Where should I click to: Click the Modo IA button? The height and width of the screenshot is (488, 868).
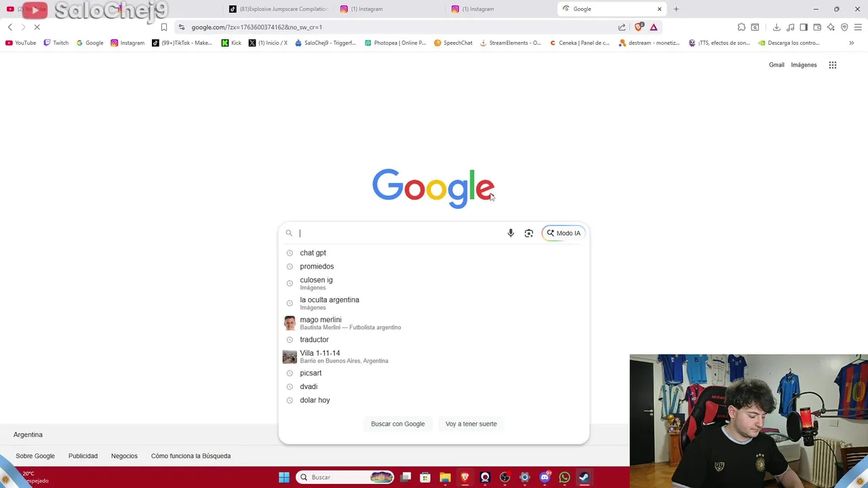point(564,233)
